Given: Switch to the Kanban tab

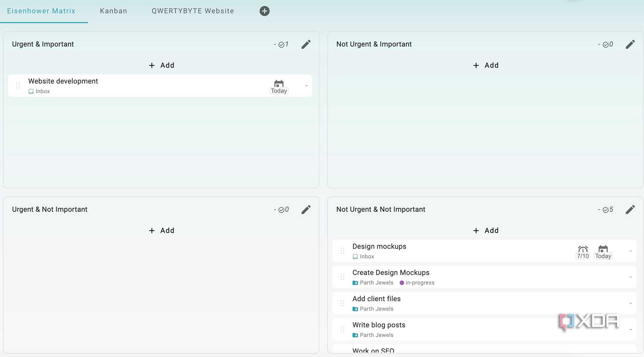Looking at the screenshot, I should [113, 11].
